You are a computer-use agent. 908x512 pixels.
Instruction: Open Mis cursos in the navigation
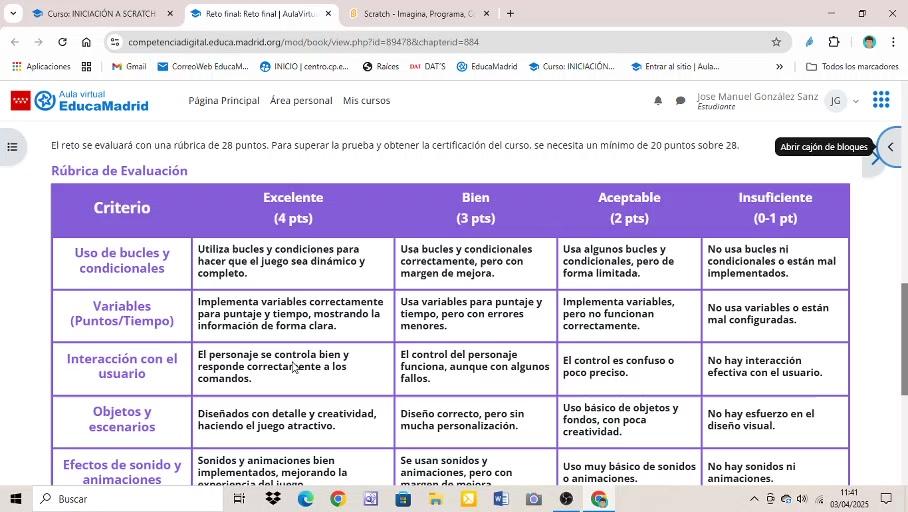click(x=367, y=101)
